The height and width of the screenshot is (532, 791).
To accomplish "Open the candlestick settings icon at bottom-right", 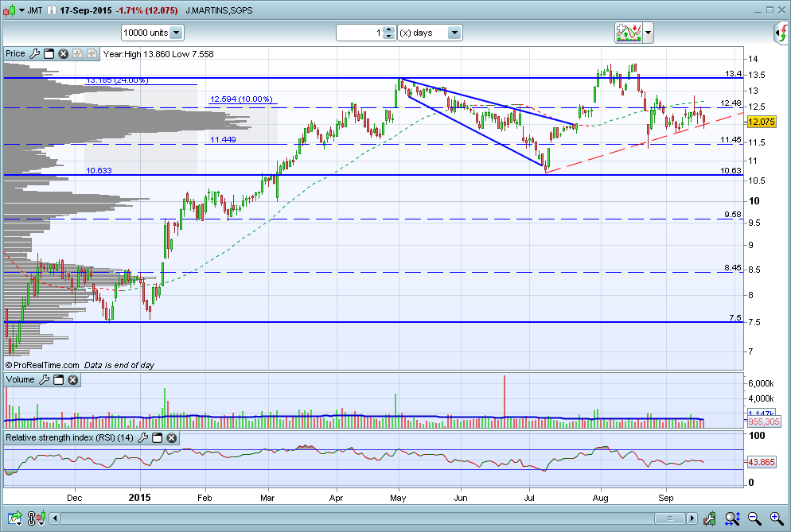I will pos(710,518).
